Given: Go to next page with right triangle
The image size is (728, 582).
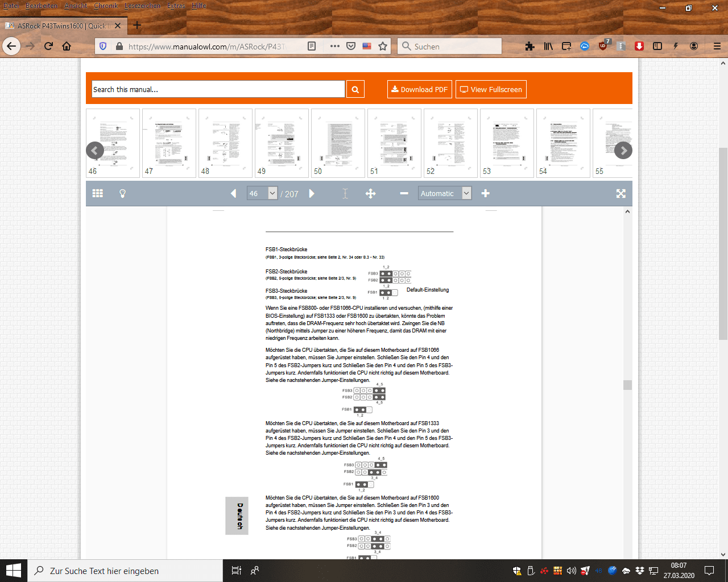Looking at the screenshot, I should pos(312,194).
